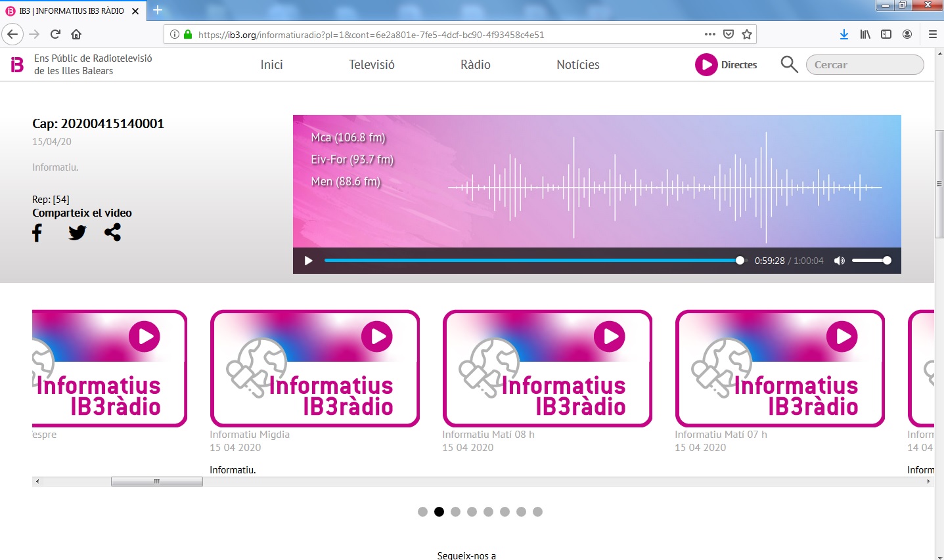The height and width of the screenshot is (560, 944).
Task: Select the fourth carousel page dot
Action: tap(472, 512)
